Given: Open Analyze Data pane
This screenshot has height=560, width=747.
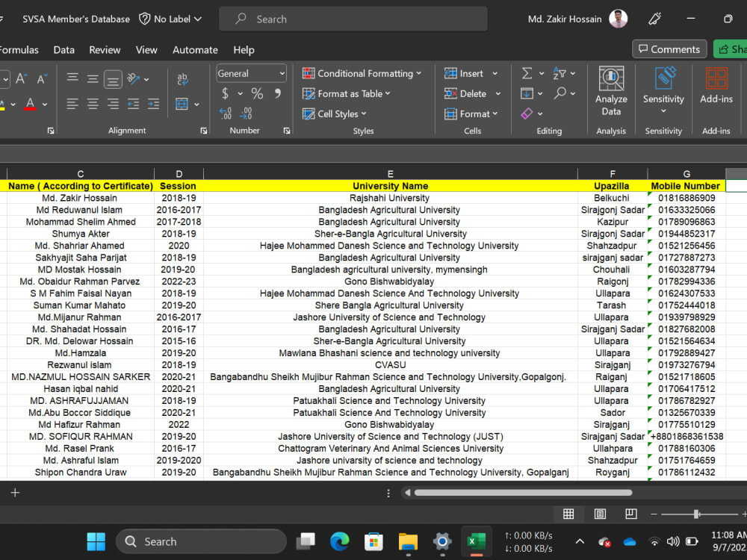Looking at the screenshot, I should 611,91.
